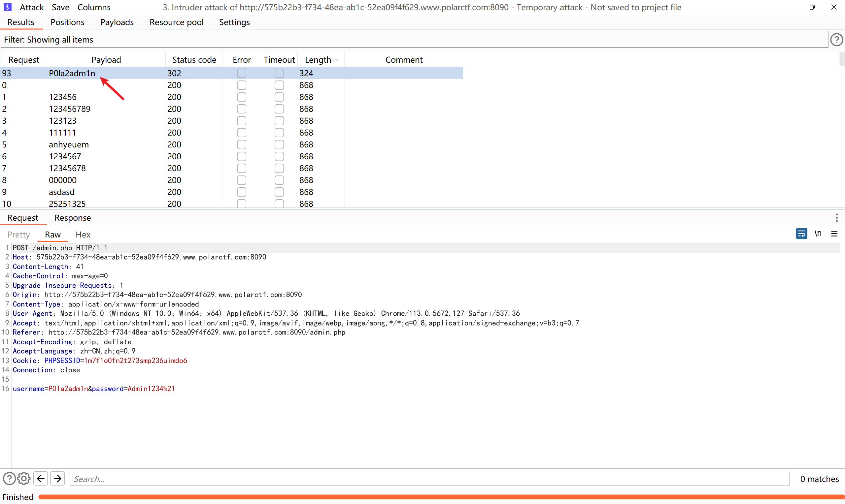This screenshot has width=845, height=504.
Task: Click the Filter: Showing all items bar
Action: [x=414, y=40]
